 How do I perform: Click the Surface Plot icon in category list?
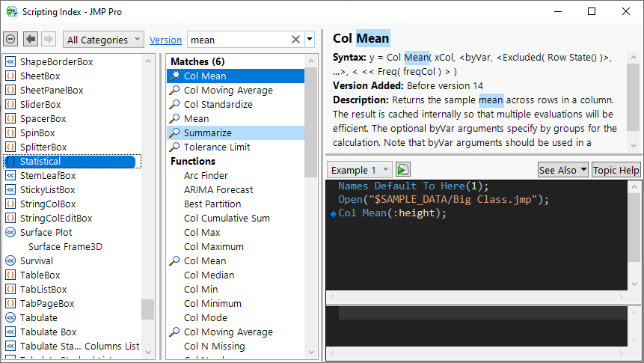10,233
